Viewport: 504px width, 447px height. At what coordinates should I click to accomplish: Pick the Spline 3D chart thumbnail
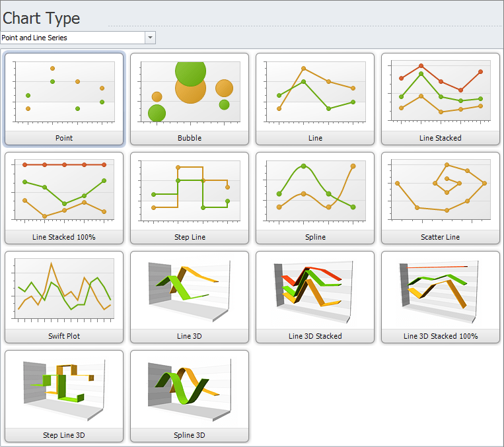[190, 389]
